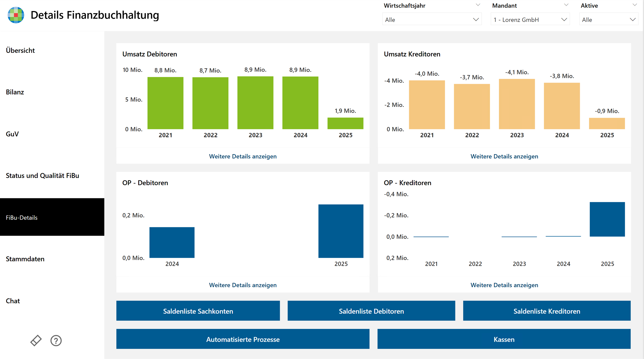644x359 pixels.
Task: Collapse the Aktive slicer header chevron
Action: click(635, 5)
